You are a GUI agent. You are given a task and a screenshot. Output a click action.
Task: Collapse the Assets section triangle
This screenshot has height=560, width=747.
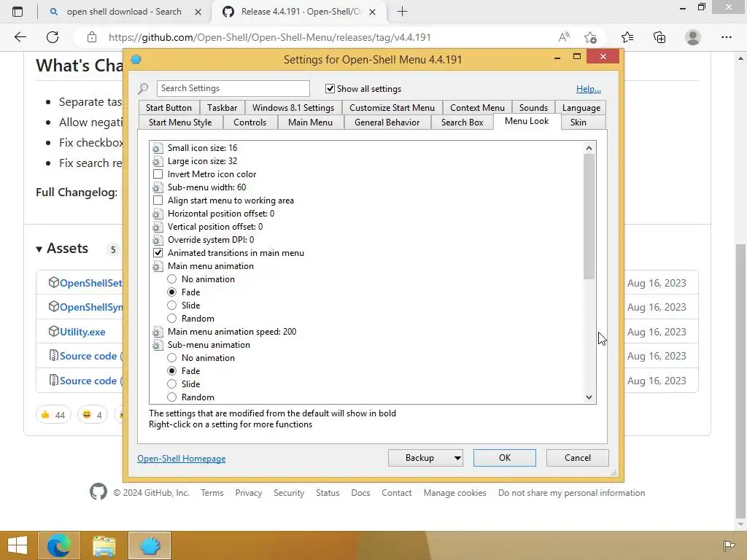point(39,249)
